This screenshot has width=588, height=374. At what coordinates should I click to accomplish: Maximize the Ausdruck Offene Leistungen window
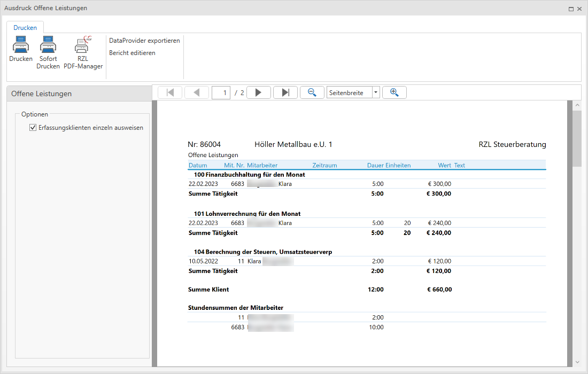pyautogui.click(x=571, y=9)
